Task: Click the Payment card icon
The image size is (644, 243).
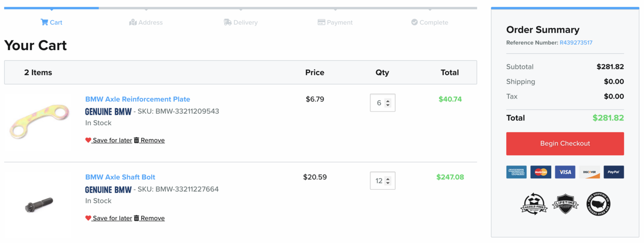Action: click(x=321, y=22)
